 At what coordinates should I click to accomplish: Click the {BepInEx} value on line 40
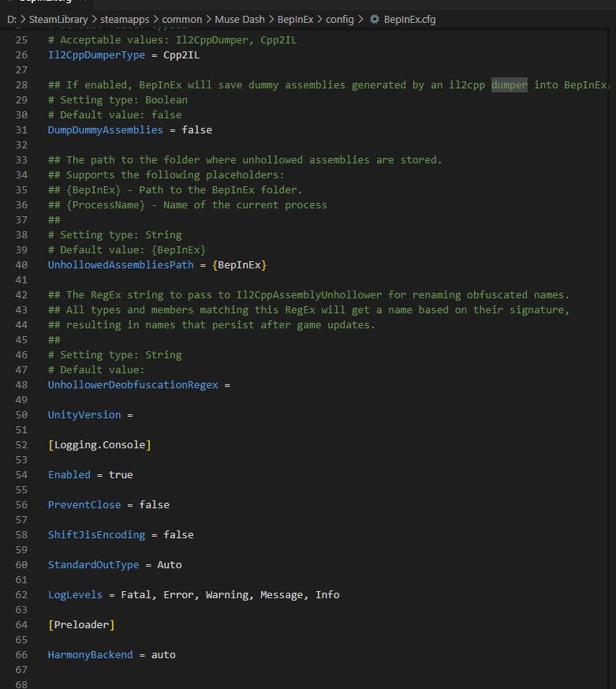point(239,264)
